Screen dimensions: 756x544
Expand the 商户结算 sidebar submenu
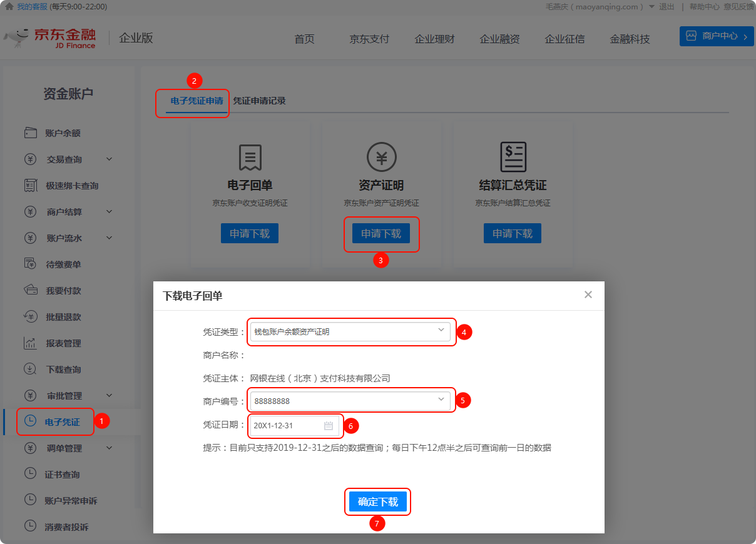coord(109,212)
